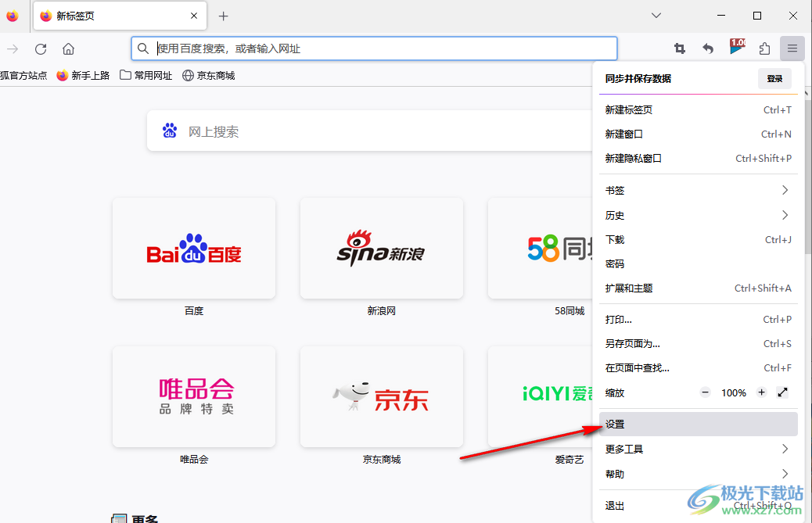Choose 退出 to quit browser

coord(698,506)
